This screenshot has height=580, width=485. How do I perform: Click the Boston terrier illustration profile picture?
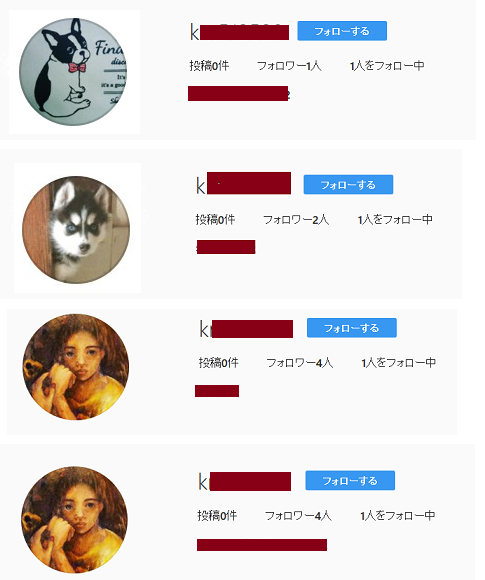pyautogui.click(x=73, y=71)
